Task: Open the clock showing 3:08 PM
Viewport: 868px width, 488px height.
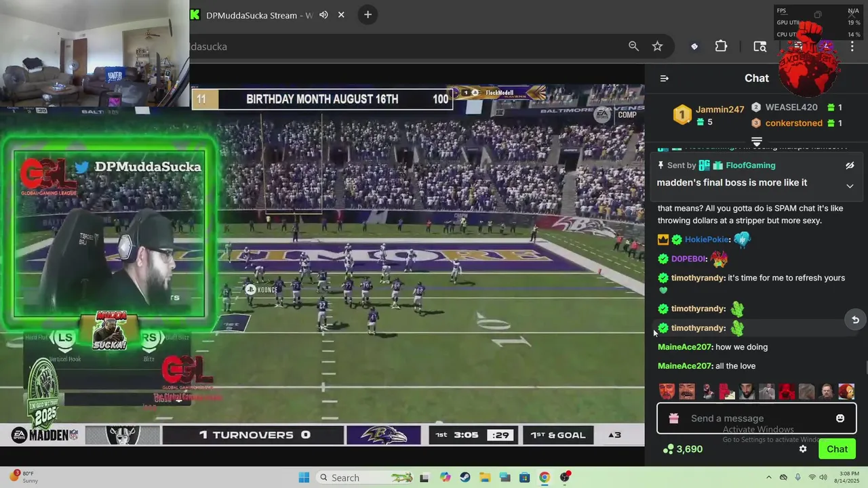Action: 848,478
